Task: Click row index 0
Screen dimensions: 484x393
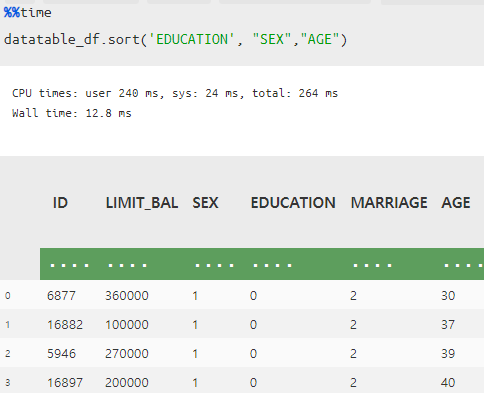Action: tap(8, 296)
